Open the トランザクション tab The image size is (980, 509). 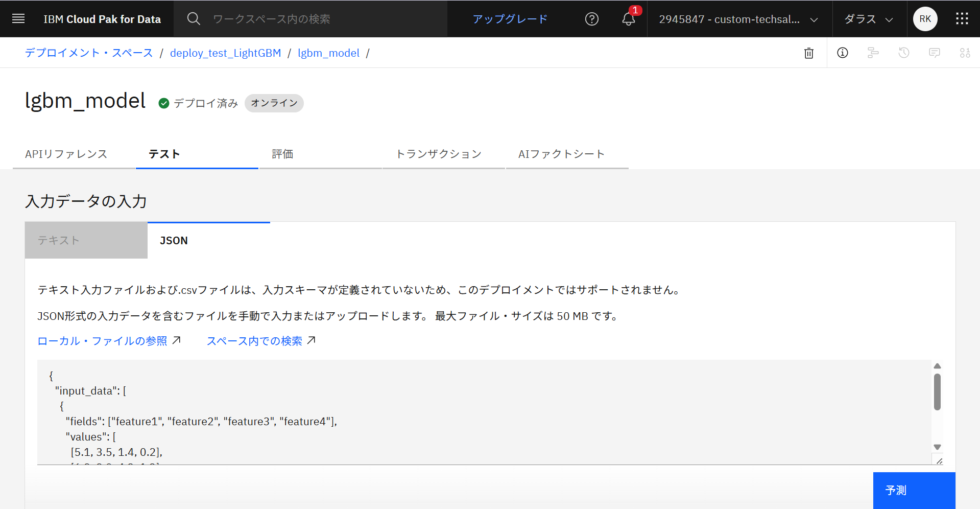[444, 154]
